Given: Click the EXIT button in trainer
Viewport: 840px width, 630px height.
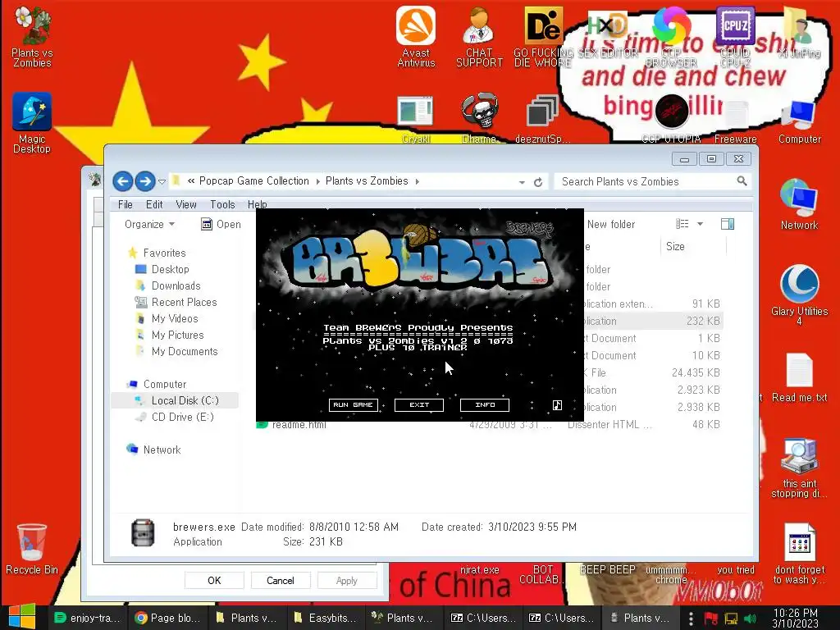Looking at the screenshot, I should coord(419,405).
